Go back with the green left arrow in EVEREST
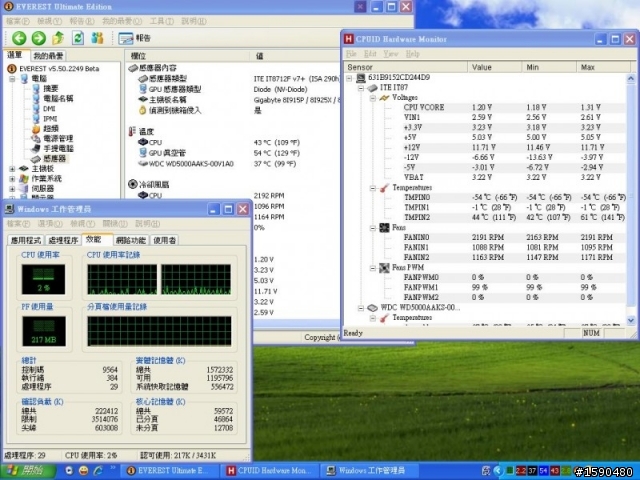640x480 pixels. click(19, 38)
